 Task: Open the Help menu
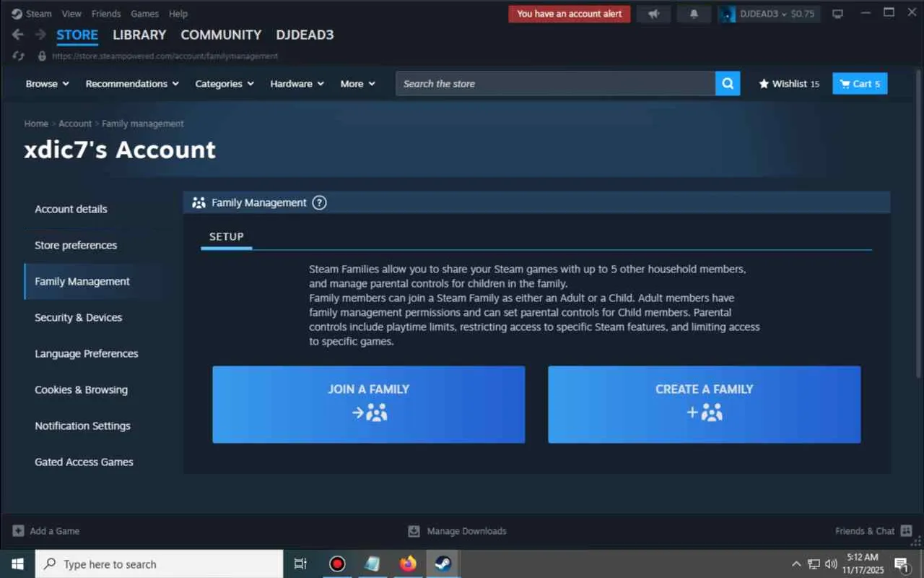coord(178,14)
